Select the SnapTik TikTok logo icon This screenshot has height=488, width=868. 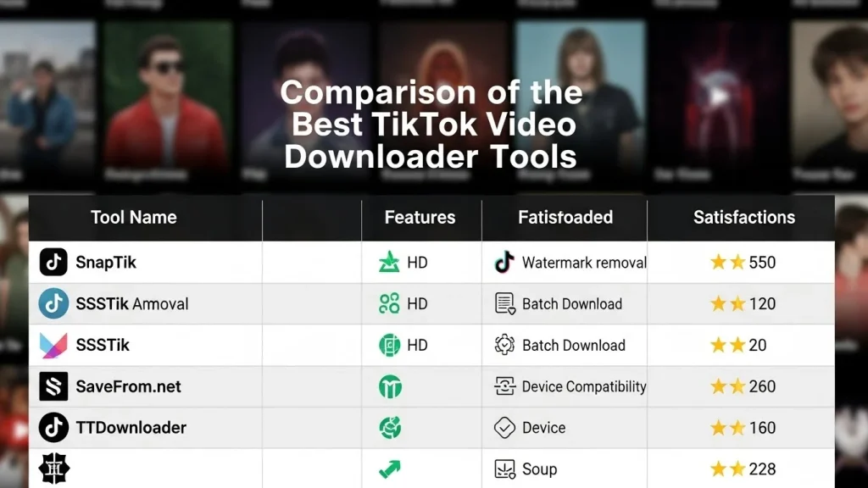(53, 263)
